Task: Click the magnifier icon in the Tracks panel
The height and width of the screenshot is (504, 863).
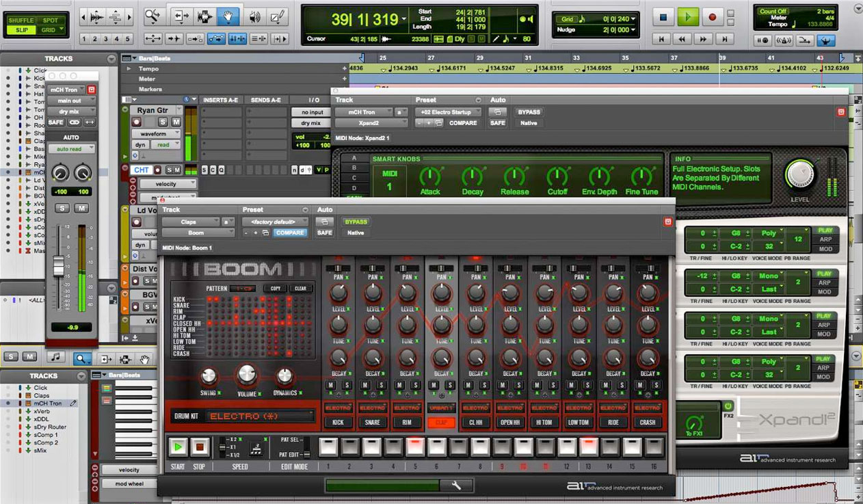Action: click(x=82, y=358)
